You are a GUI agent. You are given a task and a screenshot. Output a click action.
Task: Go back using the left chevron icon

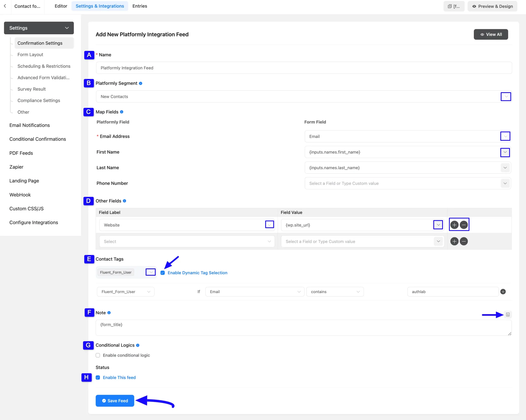5,6
